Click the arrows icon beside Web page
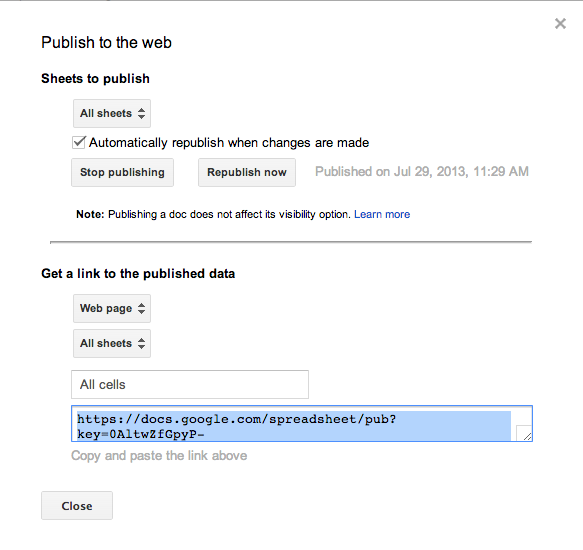This screenshot has width=583, height=550. [141, 308]
